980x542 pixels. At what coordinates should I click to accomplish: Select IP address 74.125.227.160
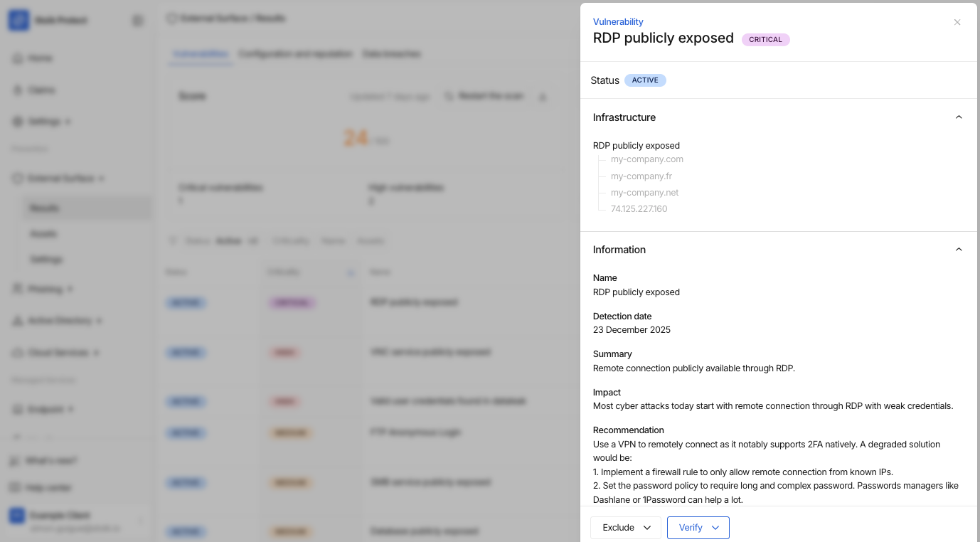coord(639,209)
